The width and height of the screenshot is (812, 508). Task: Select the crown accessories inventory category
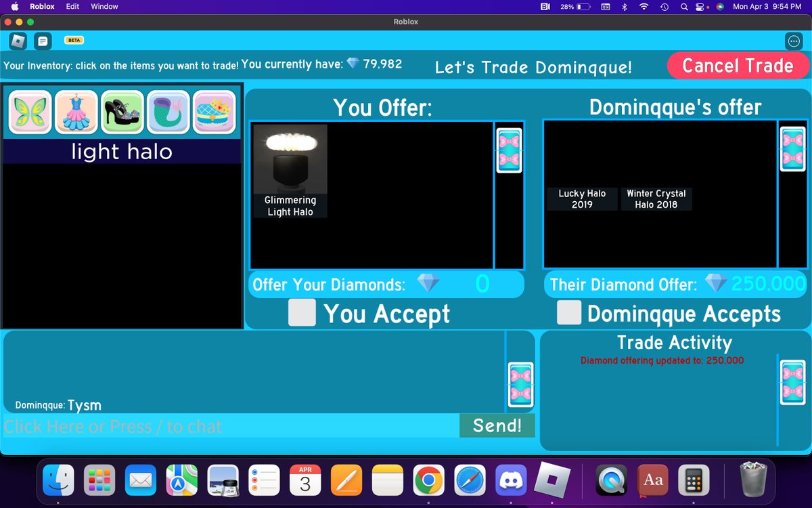215,112
